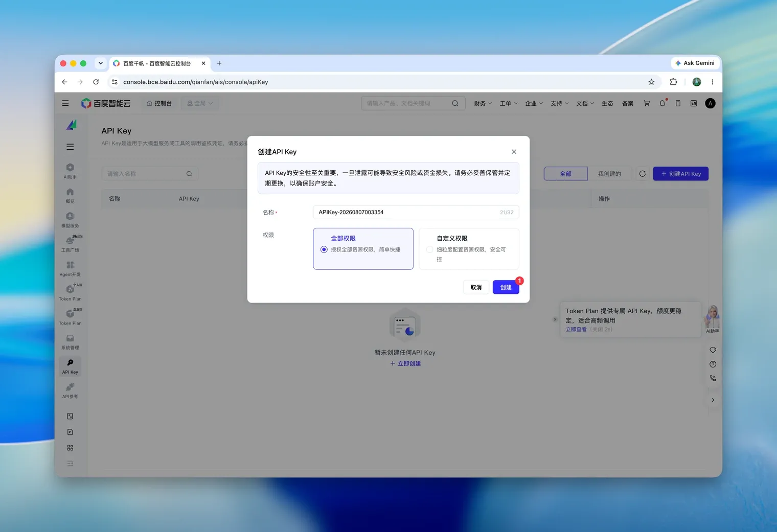Viewport: 777px width, 532px height.
Task: Expand the 财务 menu
Action: (483, 103)
